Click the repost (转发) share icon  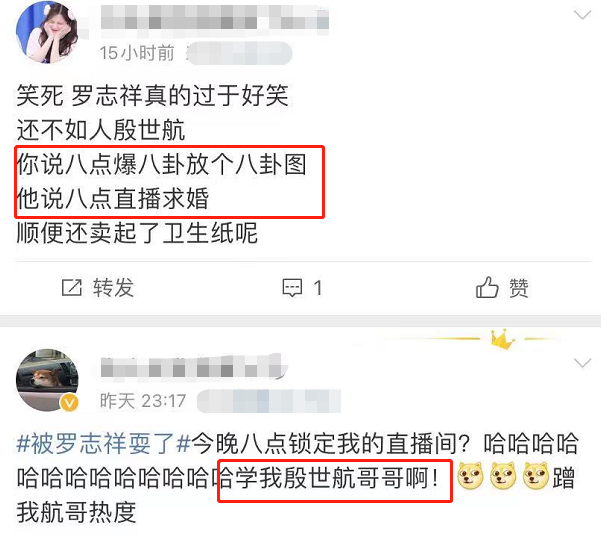point(72,288)
